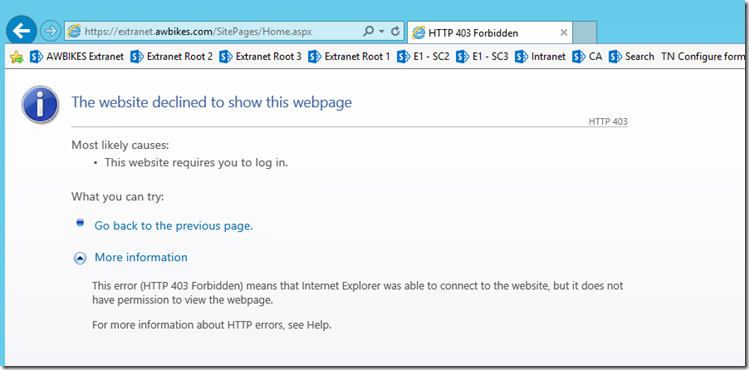Image resolution: width=749 pixels, height=370 pixels.
Task: Click the magnifier search icon in address bar
Action: coord(368,32)
